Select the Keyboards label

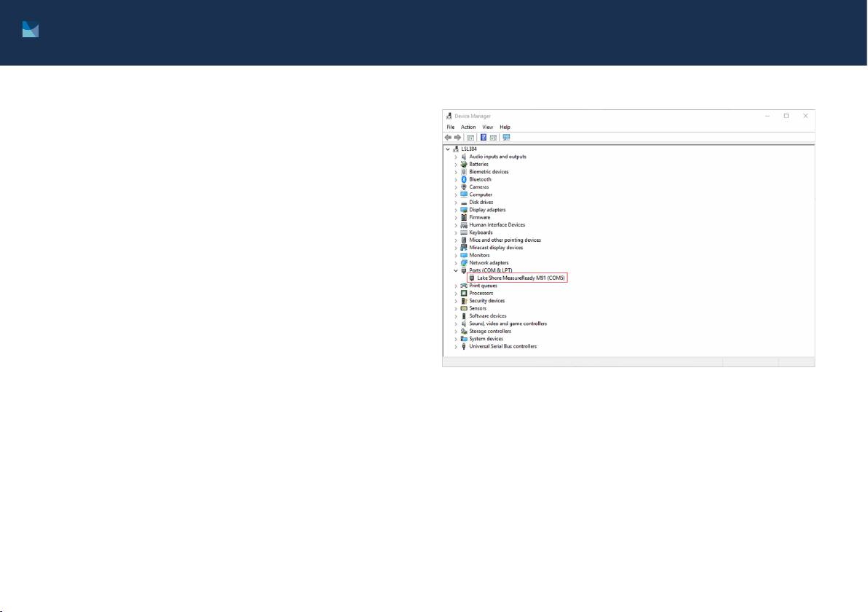pos(481,232)
